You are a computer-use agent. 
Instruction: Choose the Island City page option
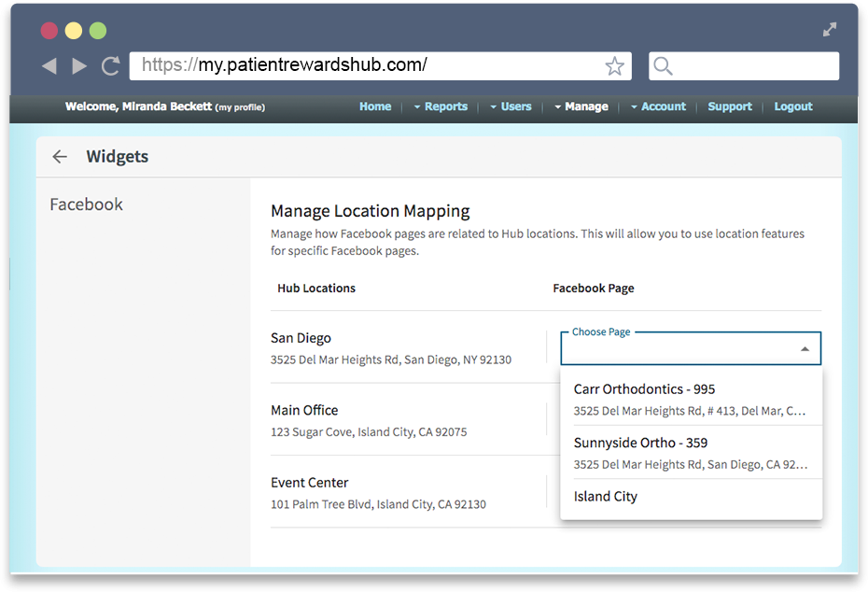(x=692, y=497)
